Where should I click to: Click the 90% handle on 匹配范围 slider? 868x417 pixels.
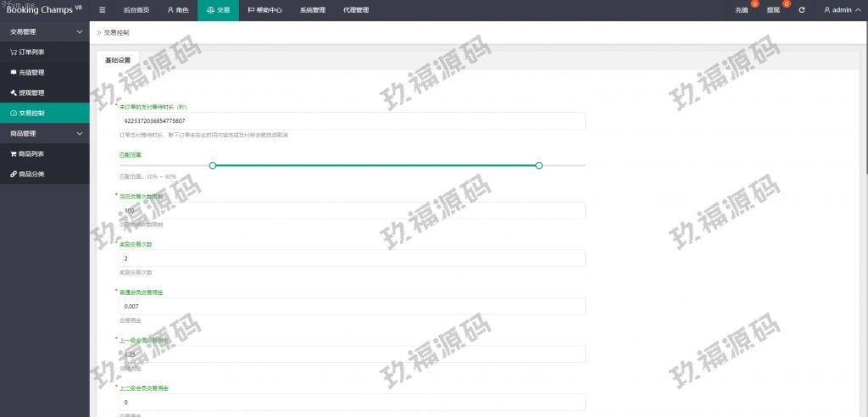[539, 165]
